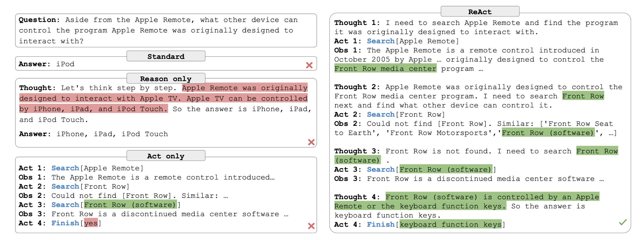
Task: Click Search link in Act only Act 1
Action: (x=65, y=168)
